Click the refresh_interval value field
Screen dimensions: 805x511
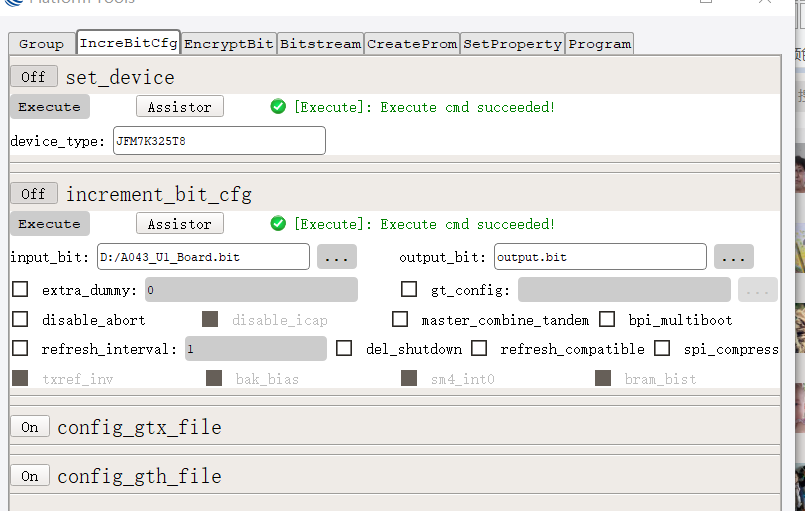[256, 349]
